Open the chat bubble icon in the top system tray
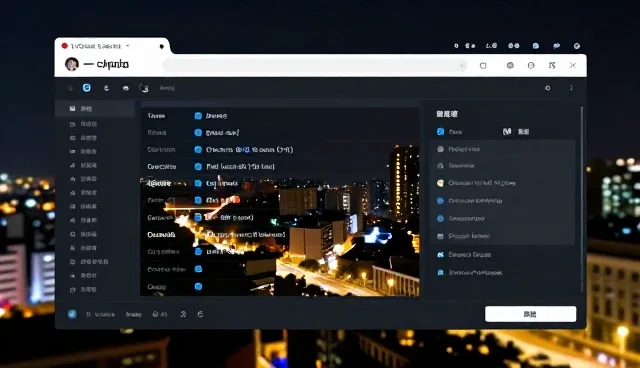This screenshot has width=640, height=368. point(556,46)
